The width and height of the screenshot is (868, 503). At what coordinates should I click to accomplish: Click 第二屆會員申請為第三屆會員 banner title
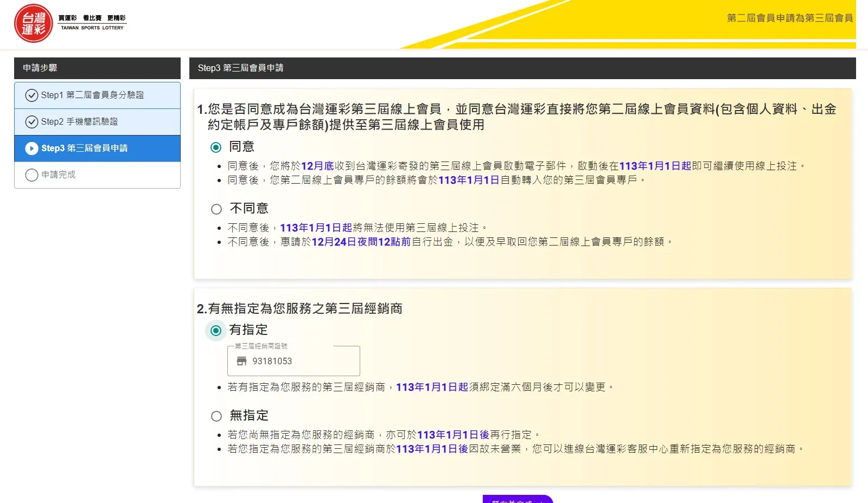(790, 18)
